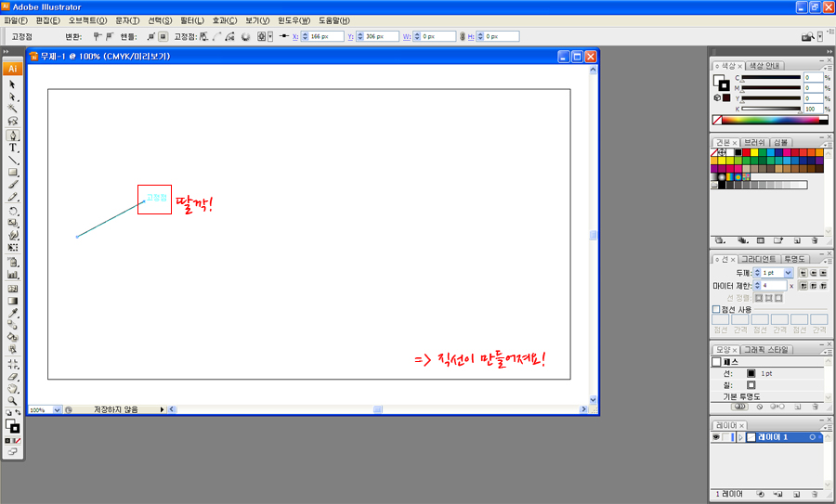Switch to the 그라디언트 tab

[x=758, y=259]
